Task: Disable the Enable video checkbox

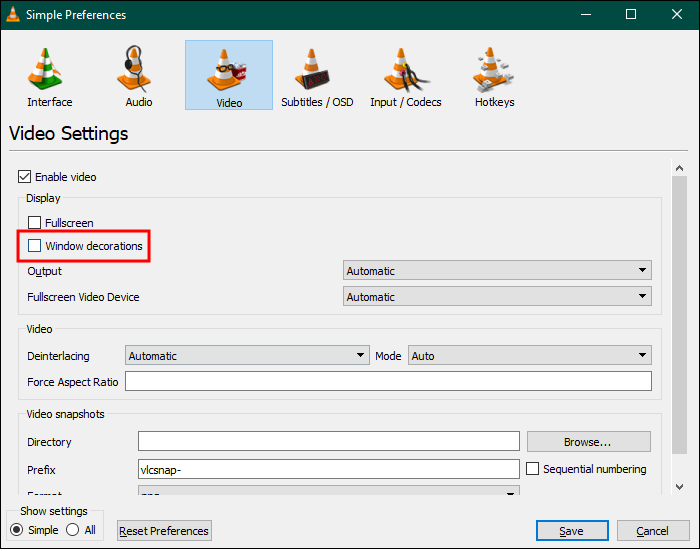Action: tap(25, 177)
